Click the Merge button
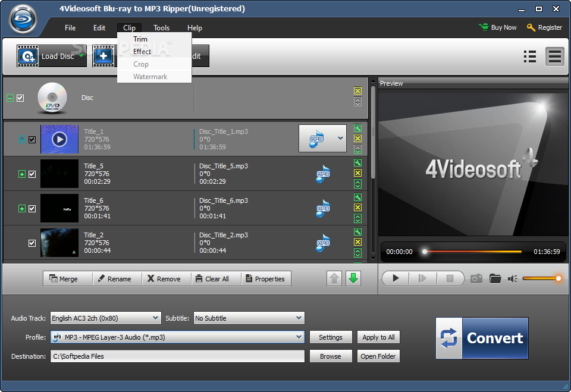The width and height of the screenshot is (571, 392). tap(68, 279)
